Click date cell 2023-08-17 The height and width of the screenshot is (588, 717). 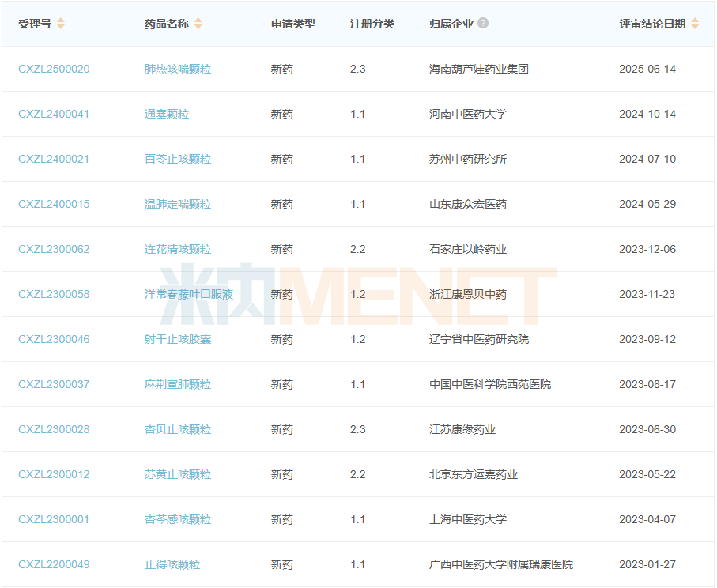coord(647,384)
